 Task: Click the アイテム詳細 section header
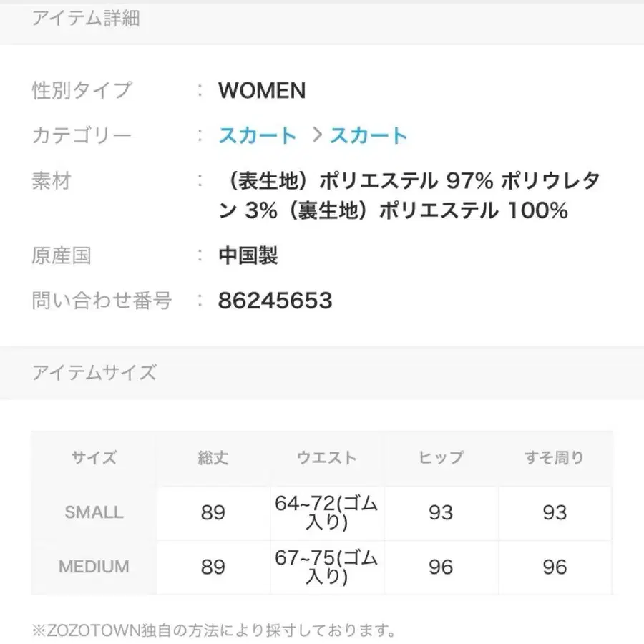pos(86,19)
